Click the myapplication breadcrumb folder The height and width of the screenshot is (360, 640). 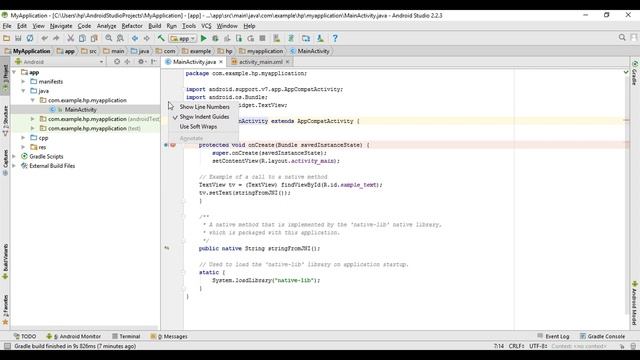(x=261, y=51)
